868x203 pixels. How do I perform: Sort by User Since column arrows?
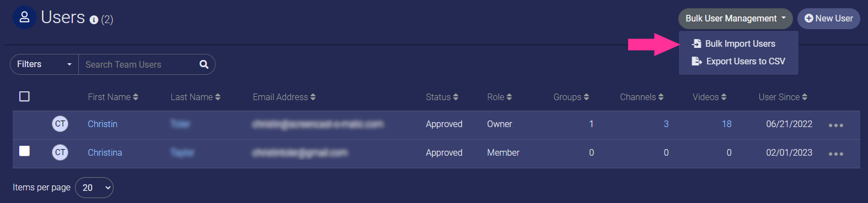(805, 97)
